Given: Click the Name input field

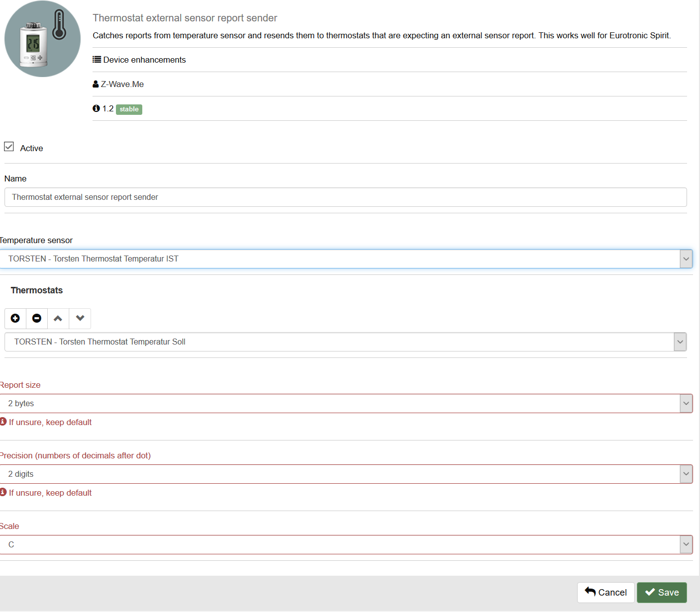Looking at the screenshot, I should coord(345,197).
